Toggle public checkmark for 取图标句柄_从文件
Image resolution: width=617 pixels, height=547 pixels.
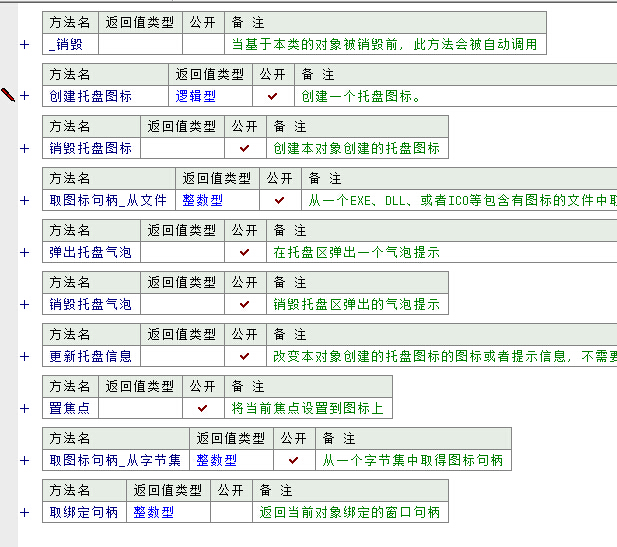280,200
